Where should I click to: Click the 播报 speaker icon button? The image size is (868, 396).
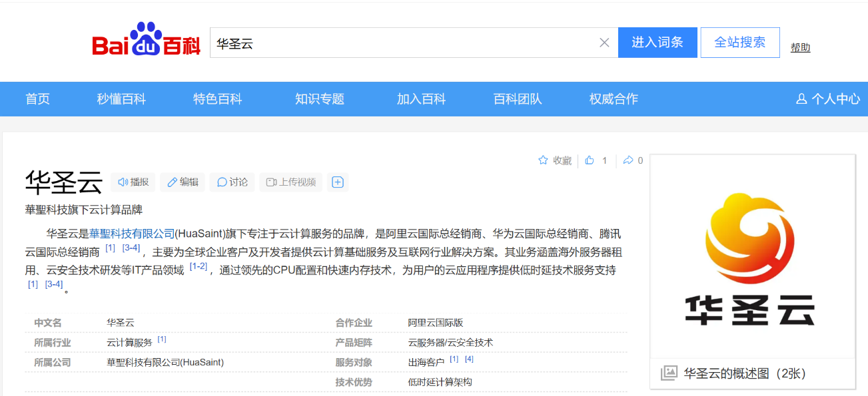click(x=133, y=182)
